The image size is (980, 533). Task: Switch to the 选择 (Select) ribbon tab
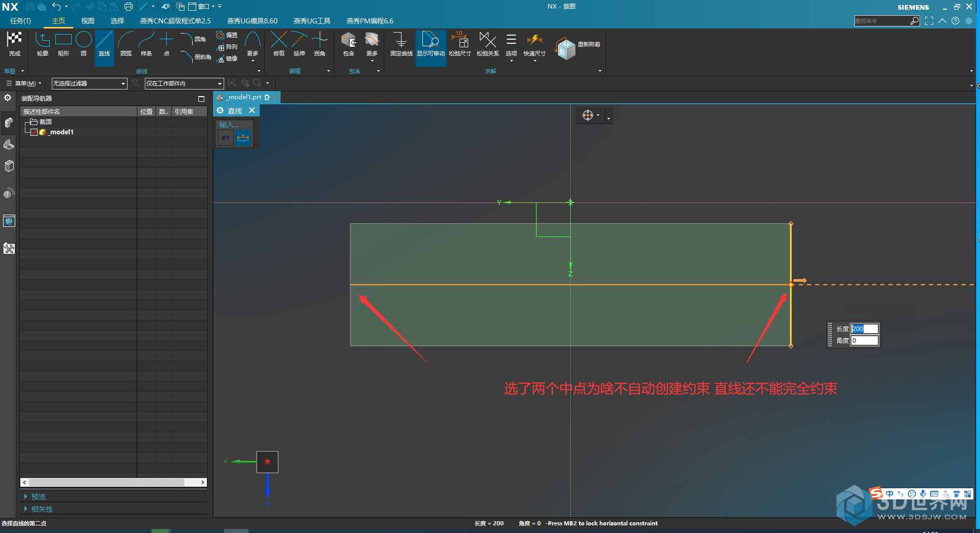pos(117,21)
